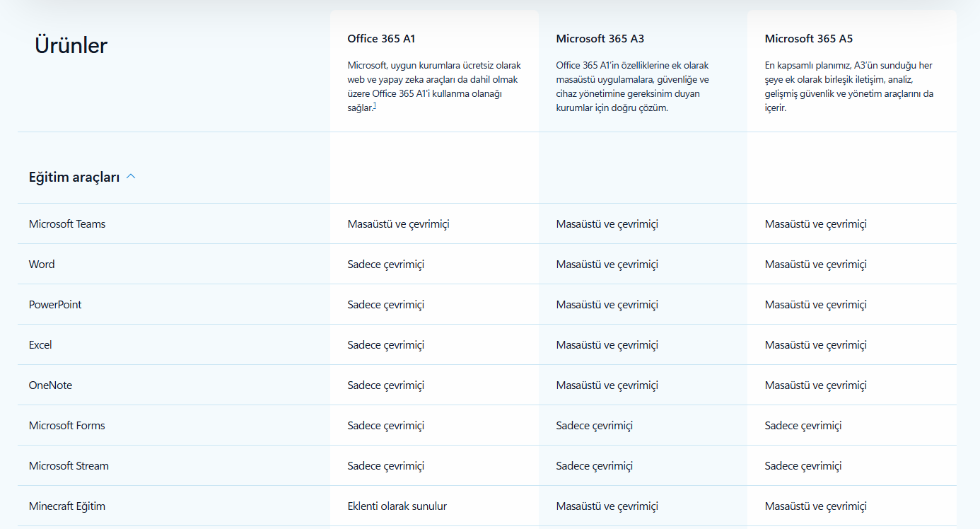Click the Microsoft 365 A3 description paragraph

click(633, 86)
